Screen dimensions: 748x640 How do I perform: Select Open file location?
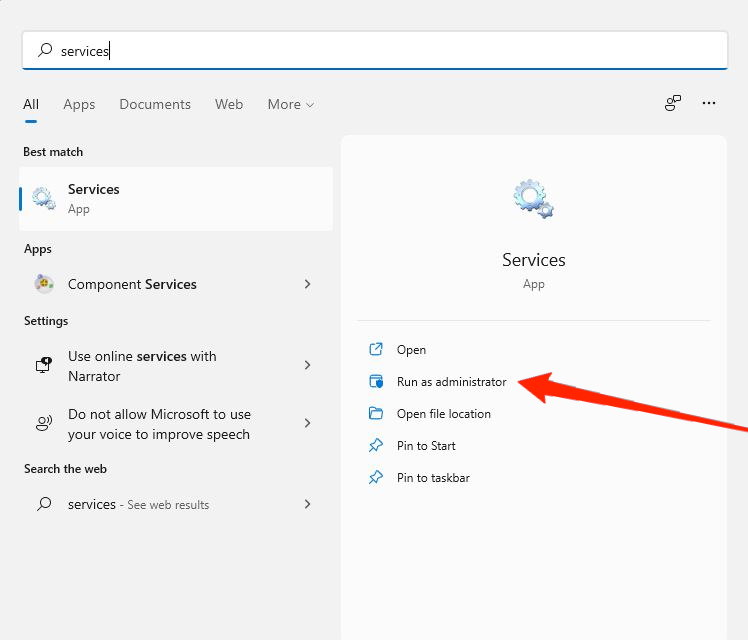coord(443,414)
